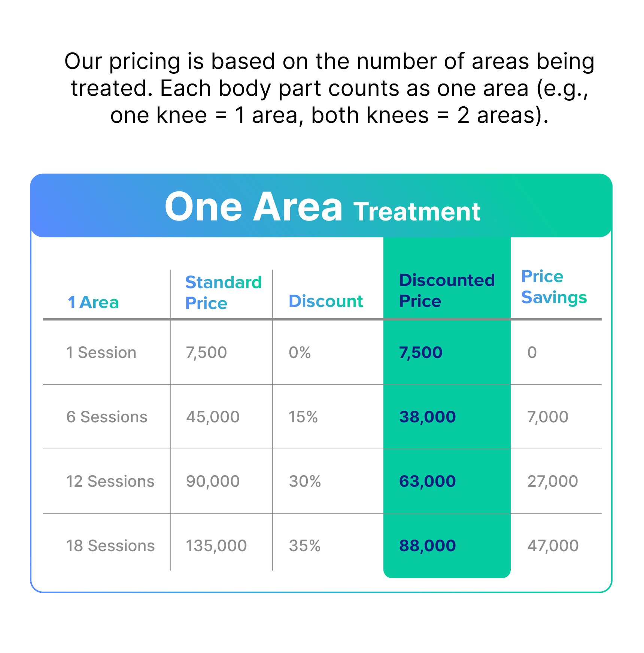Click the Discounted Price column header
Screen dimensions: 644x653
(x=447, y=291)
